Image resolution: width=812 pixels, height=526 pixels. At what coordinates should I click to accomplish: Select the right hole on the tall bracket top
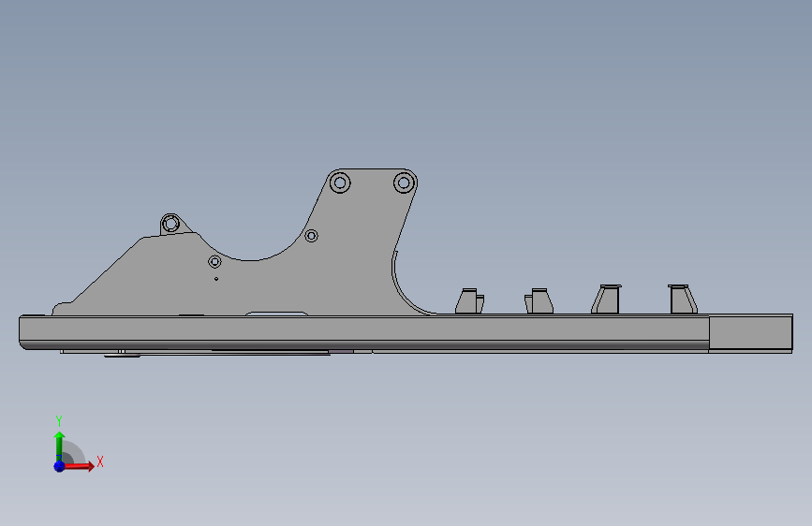coord(404,183)
